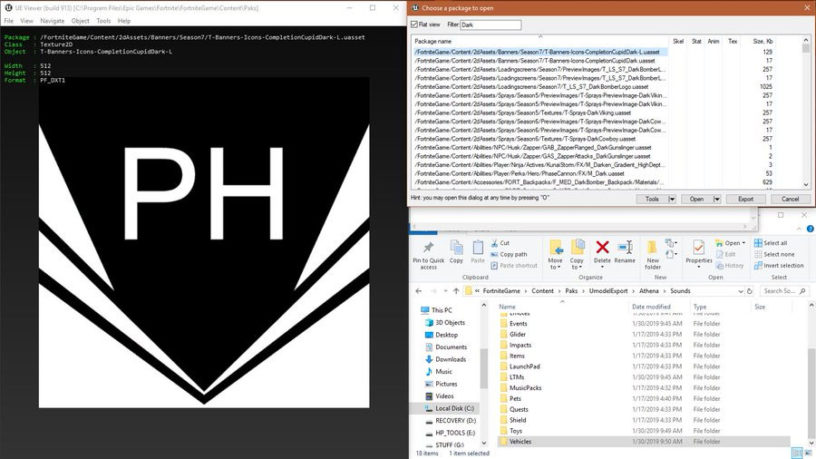The image size is (816, 459).
Task: Click the Delete red X icon
Action: coord(602,248)
